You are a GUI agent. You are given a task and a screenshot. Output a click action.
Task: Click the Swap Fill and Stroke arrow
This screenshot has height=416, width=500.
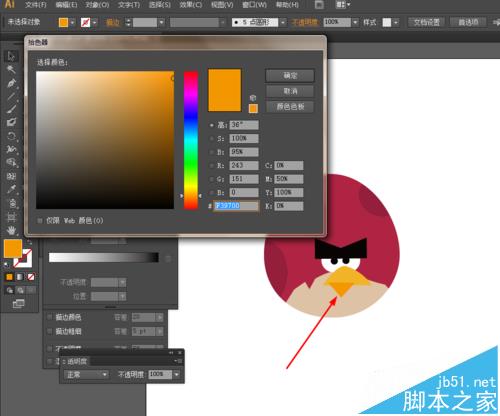[29, 242]
